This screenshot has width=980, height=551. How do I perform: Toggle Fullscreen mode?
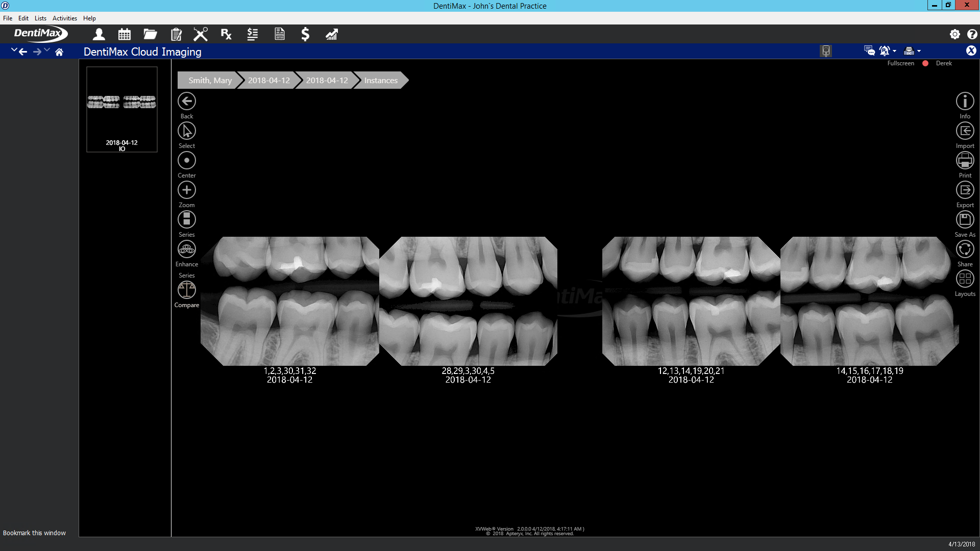(x=900, y=63)
